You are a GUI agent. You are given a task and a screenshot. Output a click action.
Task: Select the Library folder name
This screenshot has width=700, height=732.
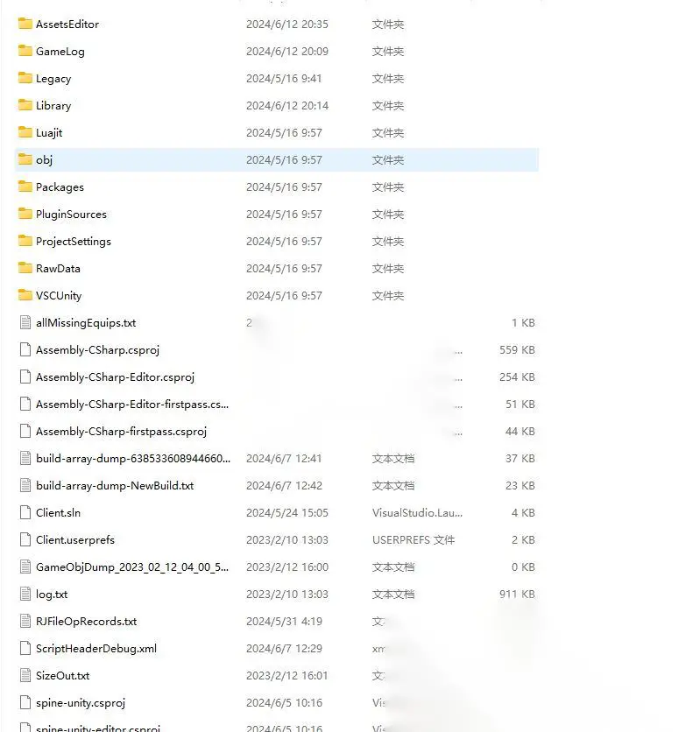pyautogui.click(x=53, y=105)
